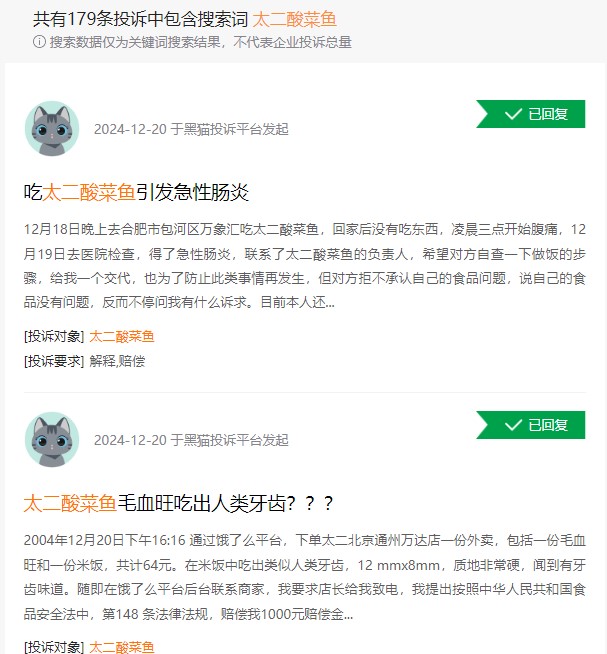Click the first green 已回复 status badge

coord(531,114)
